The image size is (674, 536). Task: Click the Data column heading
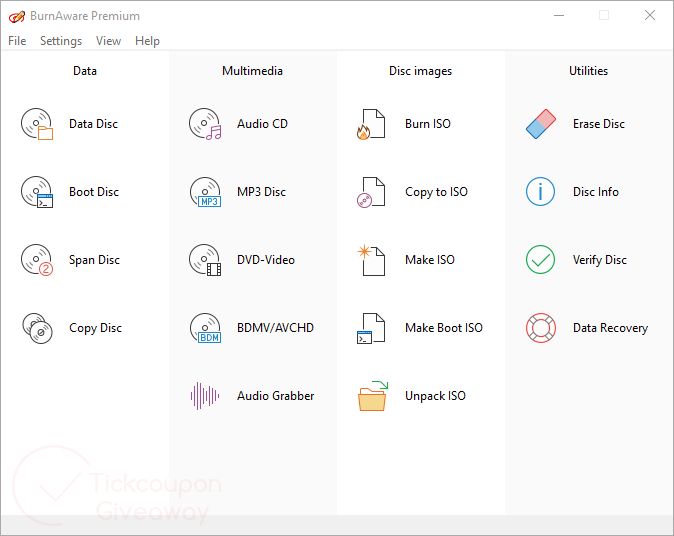[x=85, y=71]
